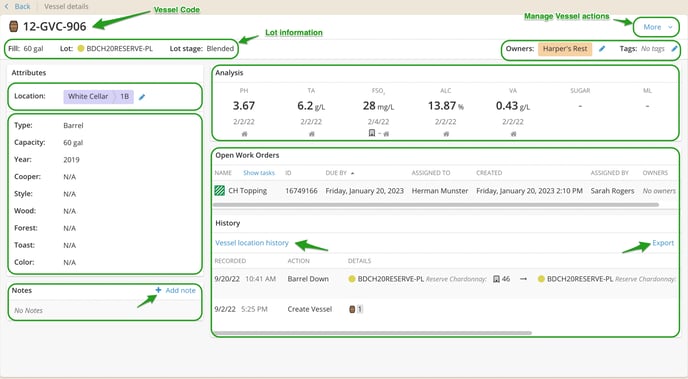Click the yellow dot of destination lot in Barrel Down row
688x379 pixels.
point(541,279)
